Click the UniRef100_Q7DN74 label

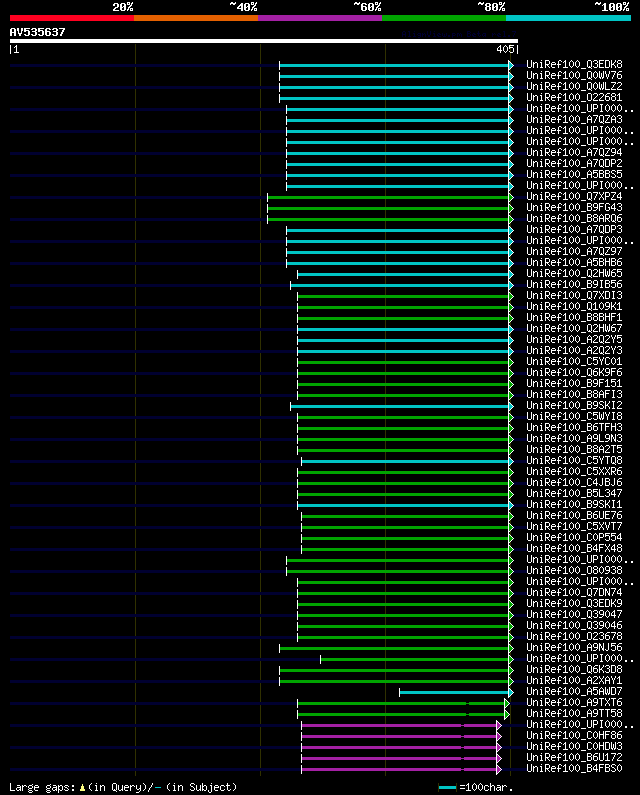pos(574,593)
